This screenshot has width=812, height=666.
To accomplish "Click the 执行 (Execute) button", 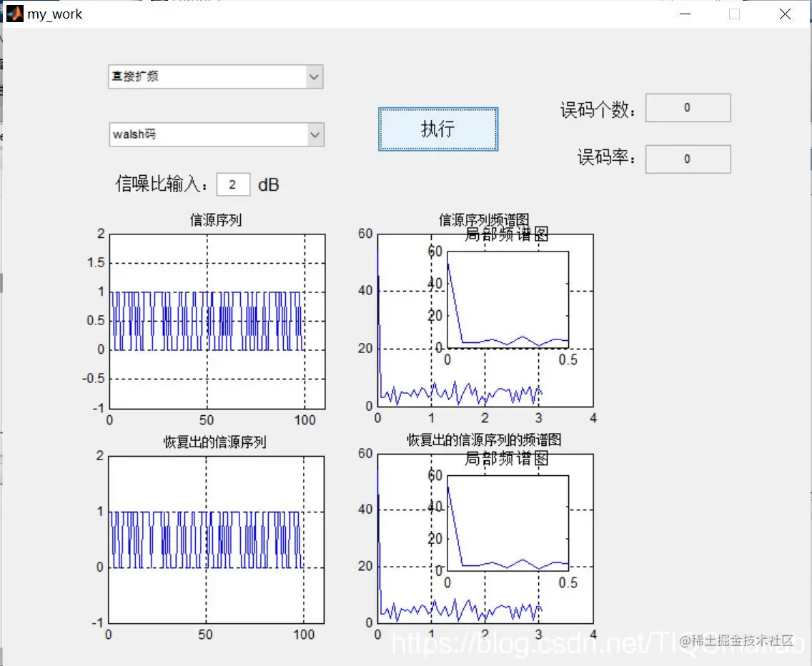I will click(x=437, y=129).
